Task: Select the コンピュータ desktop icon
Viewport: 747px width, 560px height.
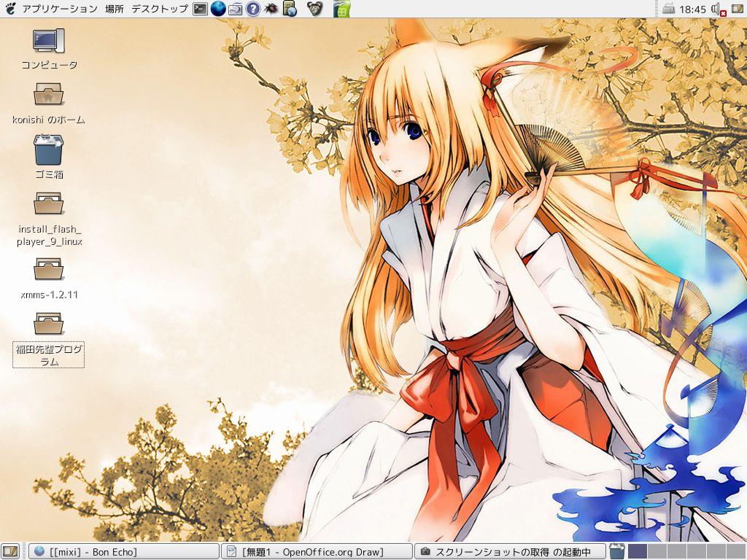Action: tap(49, 41)
